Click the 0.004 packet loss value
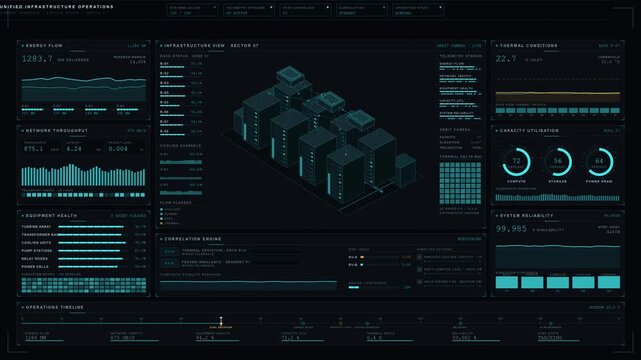The height and width of the screenshot is (360, 641). [118, 149]
